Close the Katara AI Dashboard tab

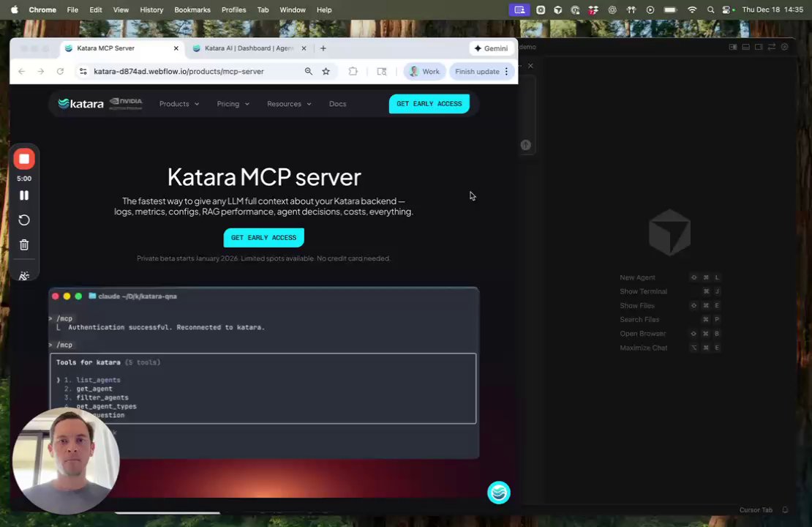tap(304, 48)
